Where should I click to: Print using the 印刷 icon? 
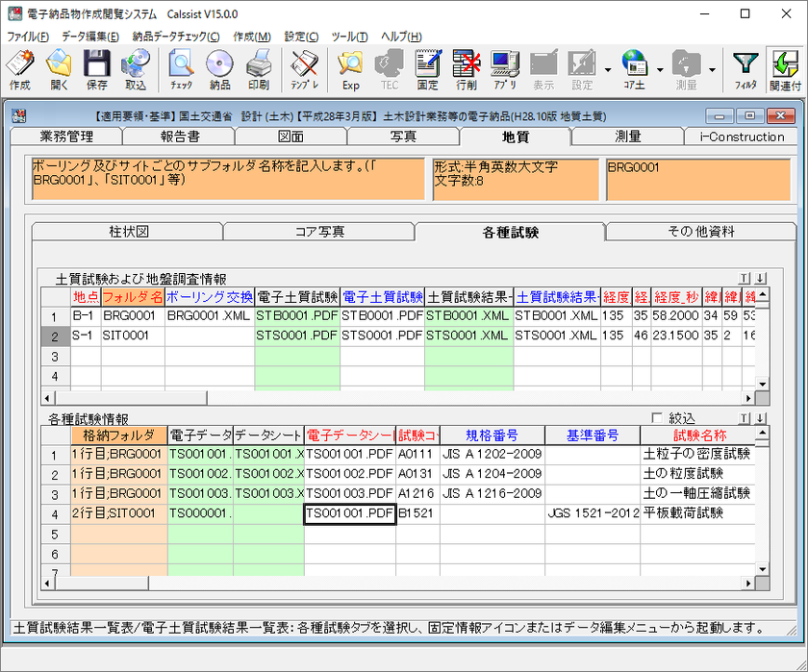(258, 69)
